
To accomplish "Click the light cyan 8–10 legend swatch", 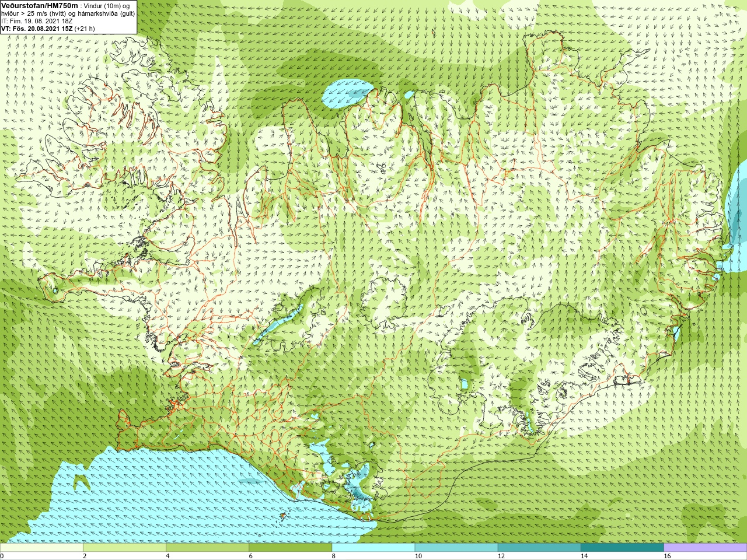I will pyautogui.click(x=373, y=548).
